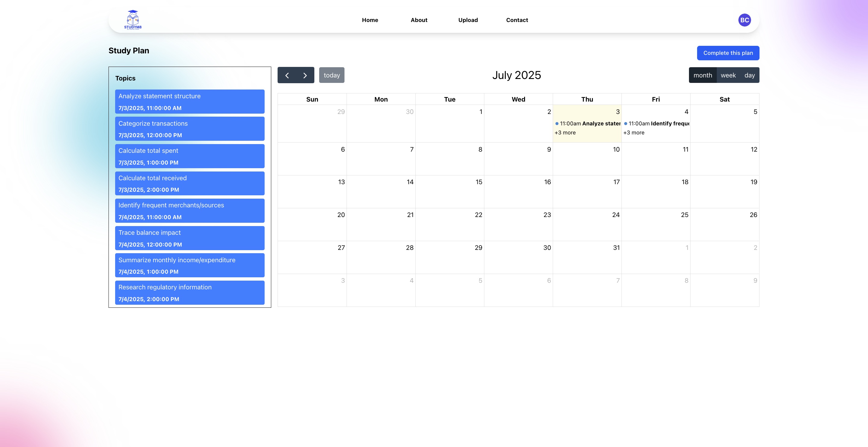Select the Calculate total received topic card
This screenshot has height=447, width=868.
pos(190,183)
